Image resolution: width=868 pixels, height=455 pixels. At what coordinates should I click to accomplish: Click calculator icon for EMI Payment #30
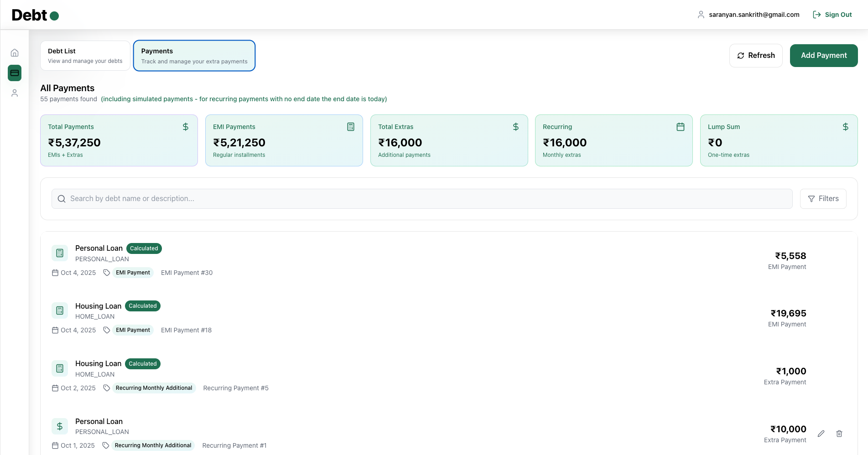point(60,253)
